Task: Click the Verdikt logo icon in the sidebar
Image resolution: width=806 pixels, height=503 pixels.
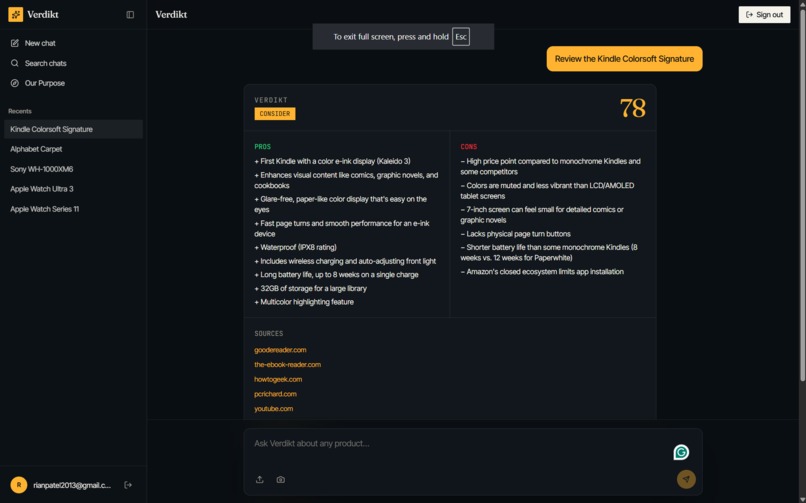Action: click(15, 14)
